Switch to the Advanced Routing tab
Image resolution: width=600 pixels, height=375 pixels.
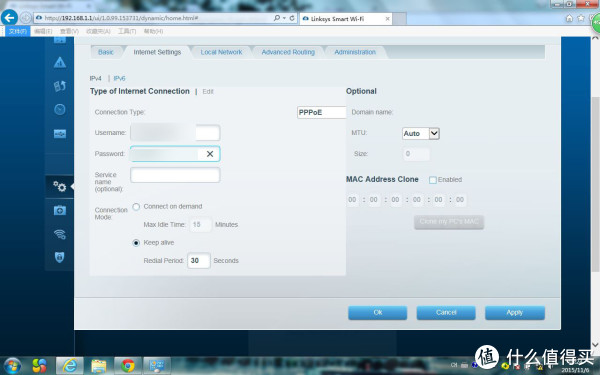[x=288, y=52]
